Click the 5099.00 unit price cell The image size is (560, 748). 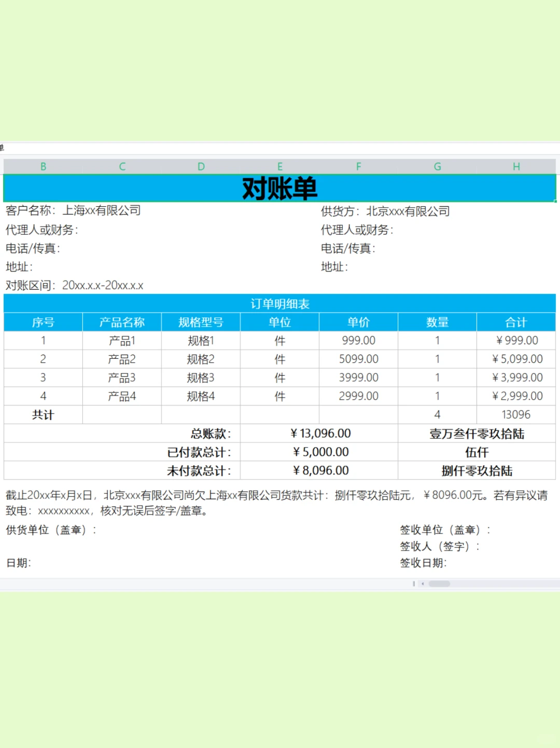pyautogui.click(x=358, y=359)
